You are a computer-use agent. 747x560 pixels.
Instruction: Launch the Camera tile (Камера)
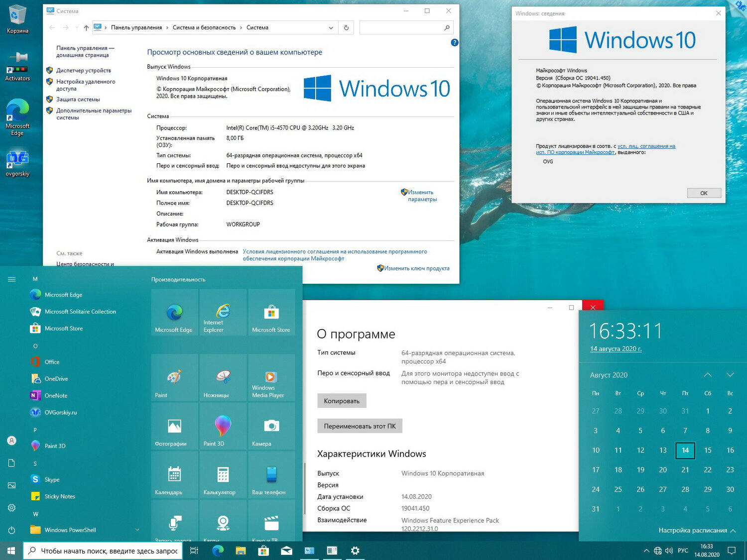pos(271,426)
